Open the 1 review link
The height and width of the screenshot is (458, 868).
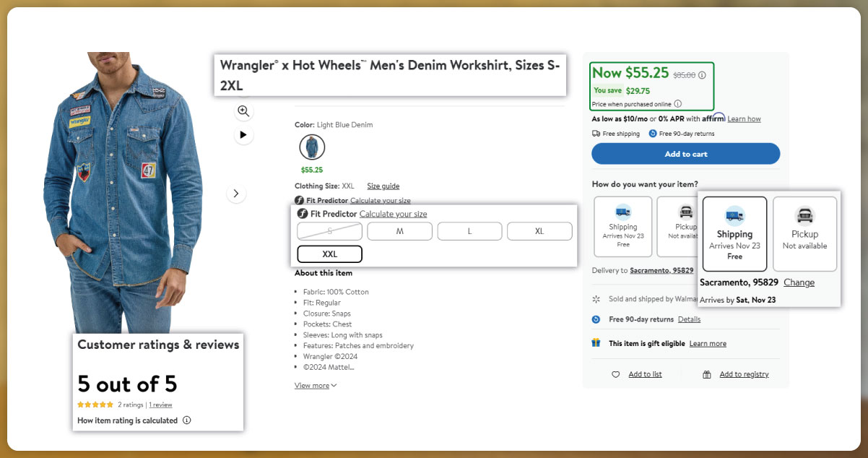click(160, 405)
